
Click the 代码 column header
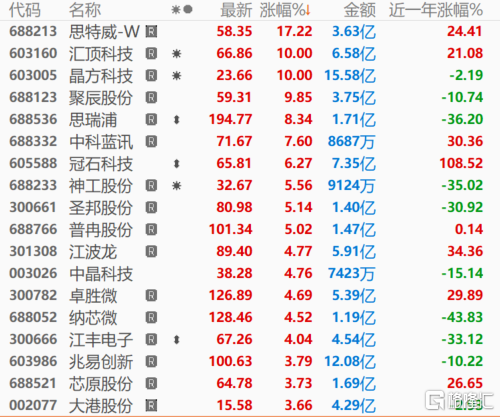(25, 10)
